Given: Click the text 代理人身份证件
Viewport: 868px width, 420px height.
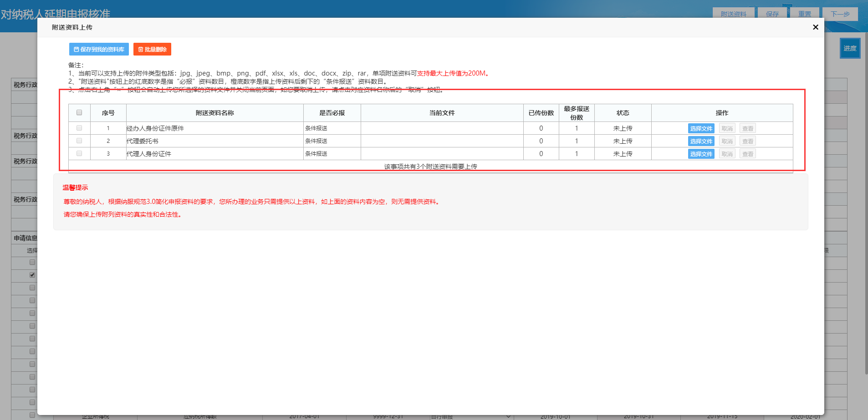Looking at the screenshot, I should (149, 154).
